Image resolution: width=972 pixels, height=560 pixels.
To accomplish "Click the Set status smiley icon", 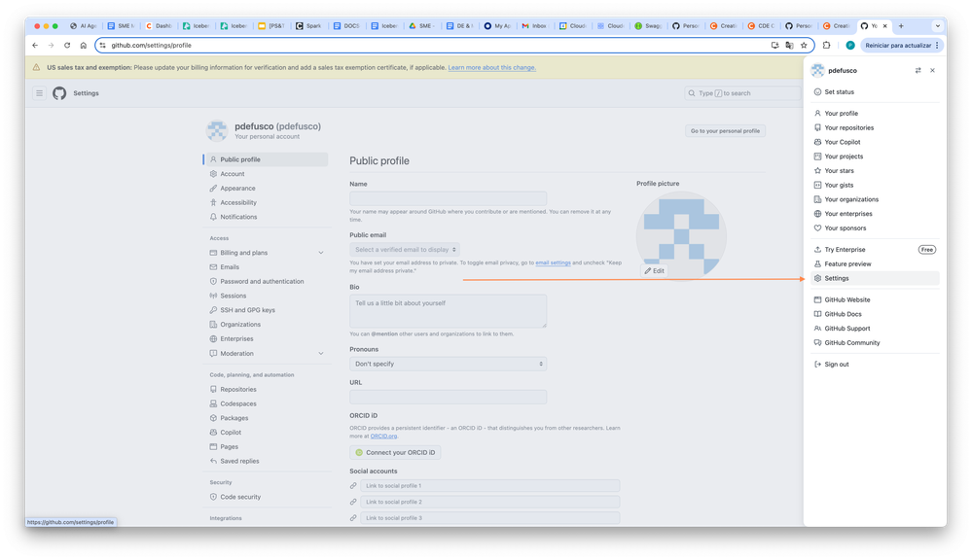I will 817,91.
